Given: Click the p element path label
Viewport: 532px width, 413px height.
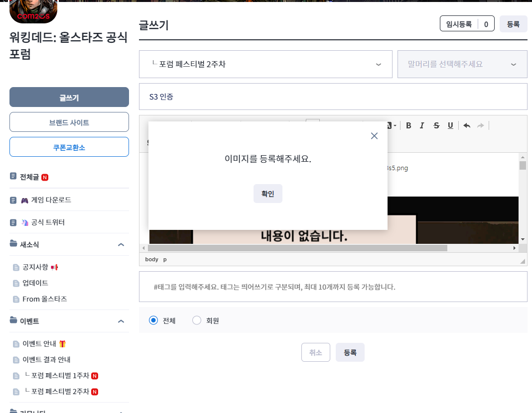Looking at the screenshot, I should point(165,259).
